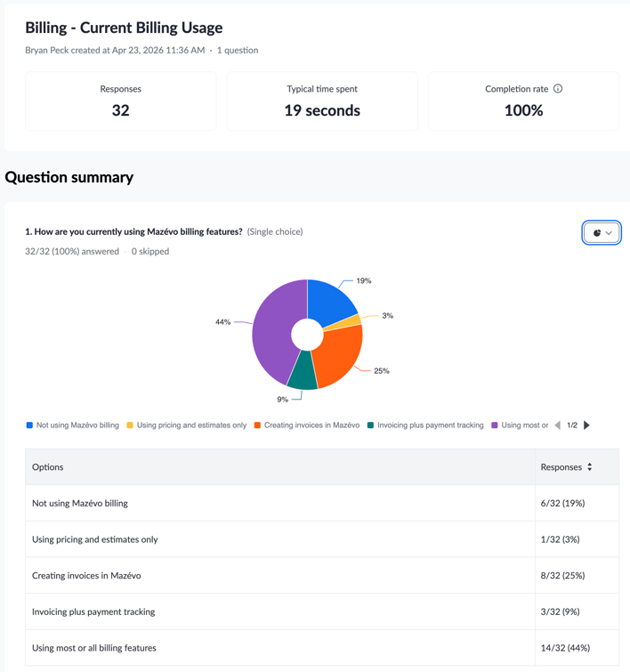This screenshot has height=672, width=630.
Task: Click the 25% chart label
Action: click(x=382, y=371)
